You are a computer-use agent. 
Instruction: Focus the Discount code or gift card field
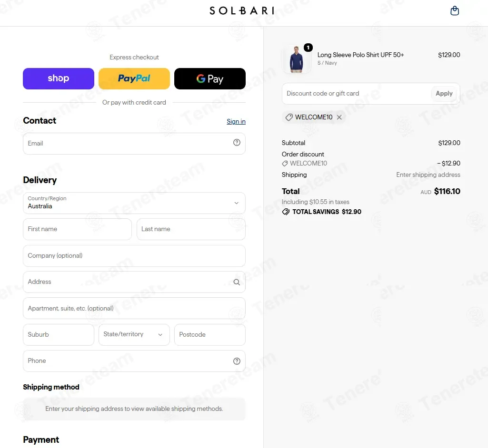(x=356, y=94)
